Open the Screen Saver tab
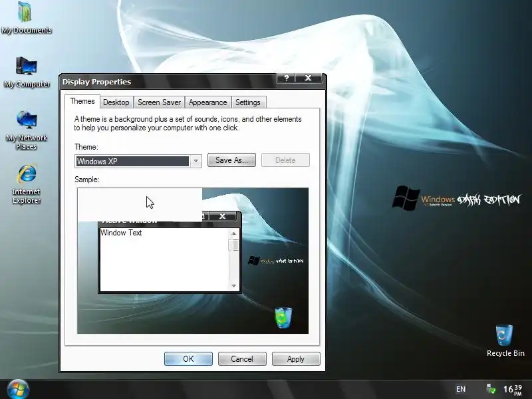Image resolution: width=532 pixels, height=399 pixels. point(159,102)
